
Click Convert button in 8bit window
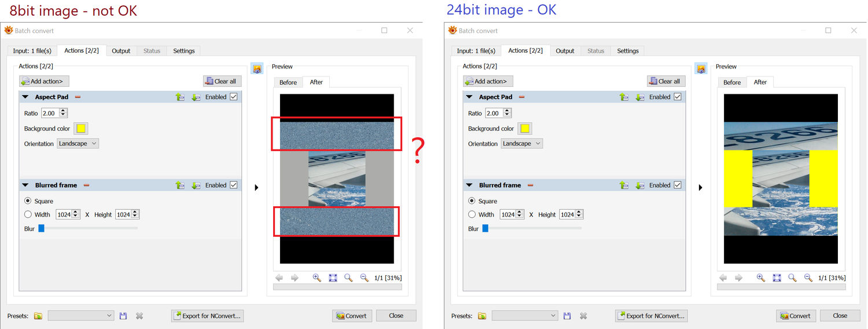352,316
